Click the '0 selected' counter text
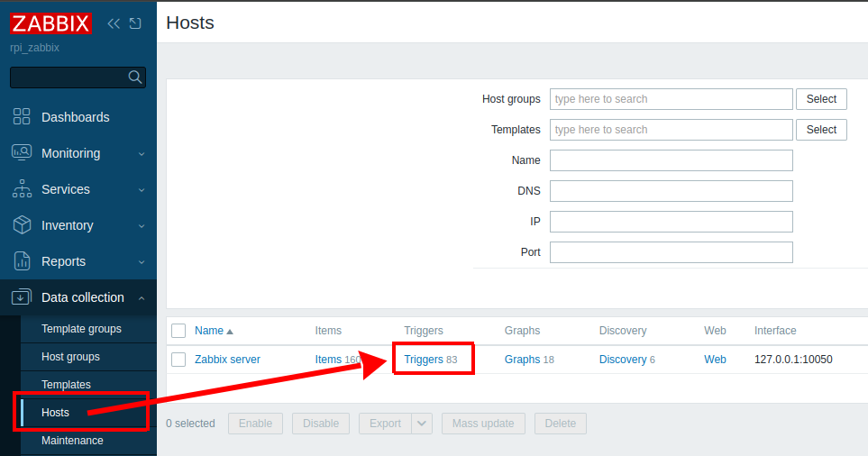The image size is (868, 456). tap(190, 424)
